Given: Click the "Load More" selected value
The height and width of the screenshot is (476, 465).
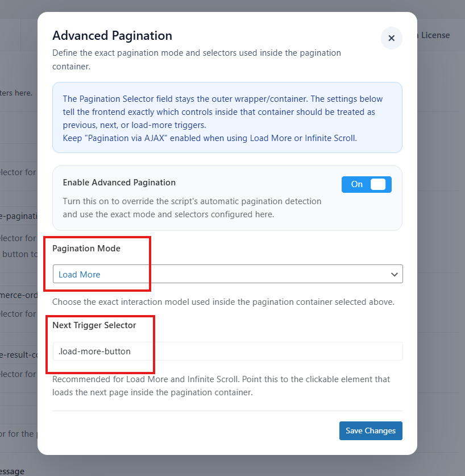Looking at the screenshot, I should tap(80, 275).
